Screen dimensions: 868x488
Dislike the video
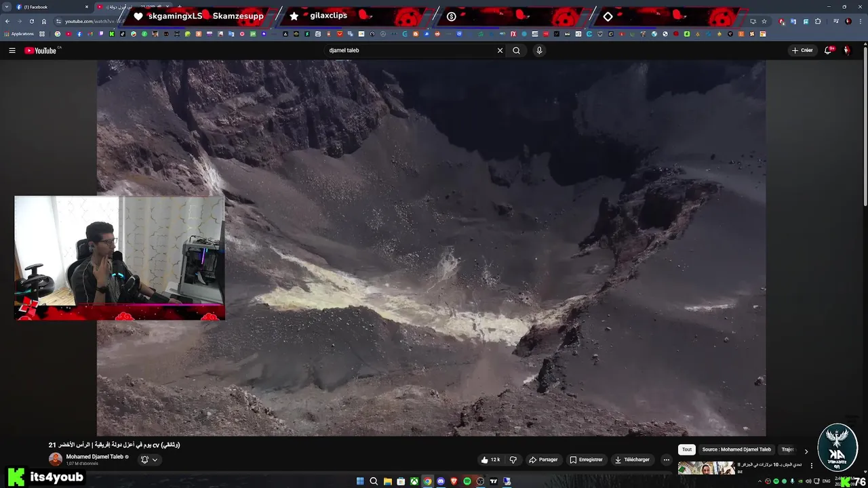pos(513,460)
